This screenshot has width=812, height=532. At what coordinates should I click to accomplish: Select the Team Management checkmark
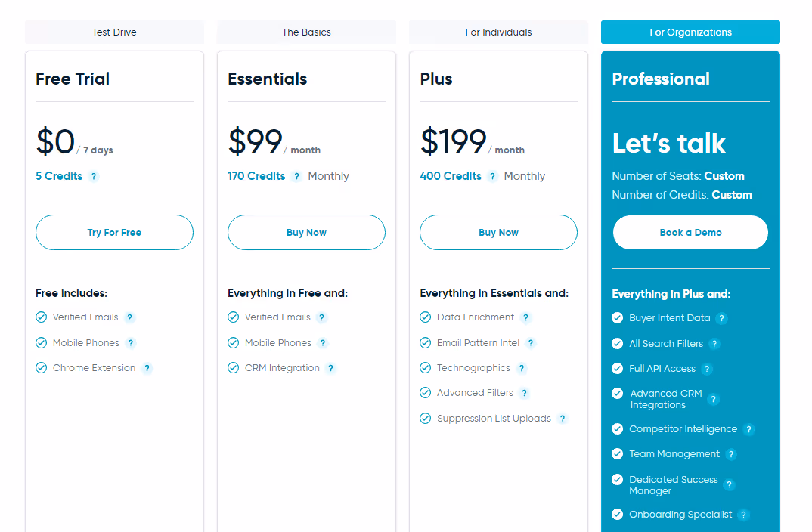click(x=617, y=454)
